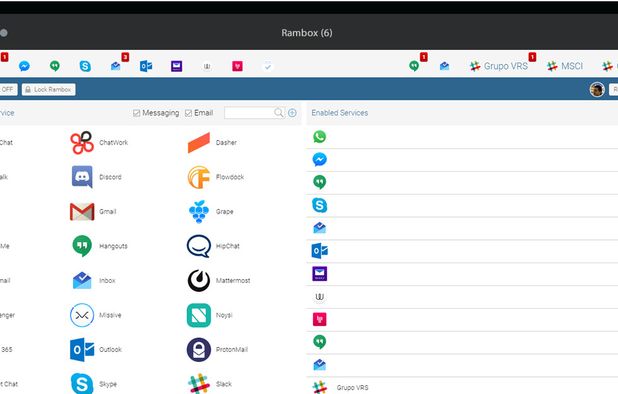Image resolution: width=618 pixels, height=394 pixels.
Task: Open the Hangouts tab with red badge 1
Action: (414, 66)
